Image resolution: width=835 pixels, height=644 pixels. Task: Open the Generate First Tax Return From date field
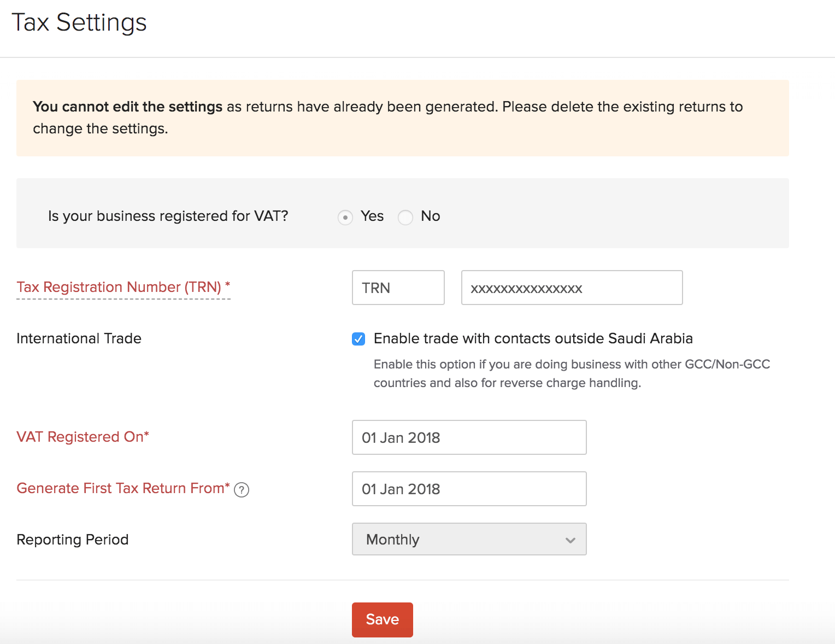469,489
